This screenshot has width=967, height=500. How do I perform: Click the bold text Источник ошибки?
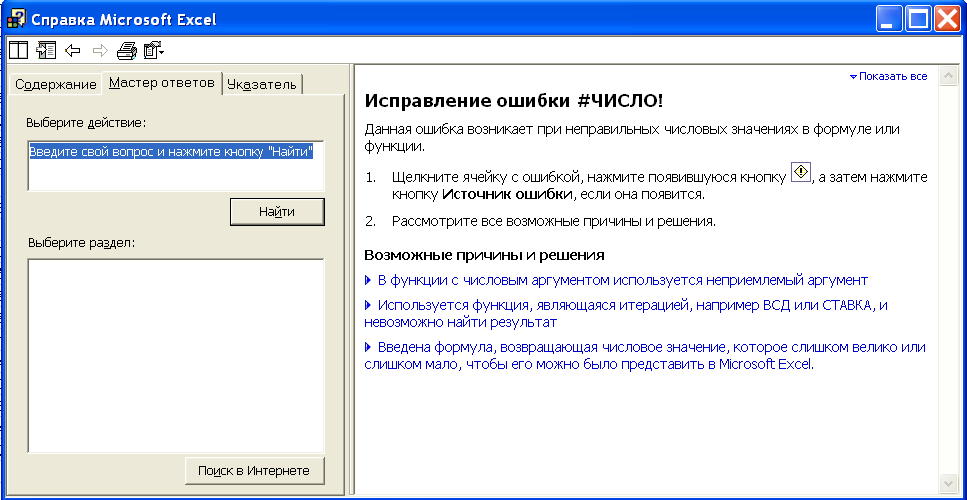point(508,194)
